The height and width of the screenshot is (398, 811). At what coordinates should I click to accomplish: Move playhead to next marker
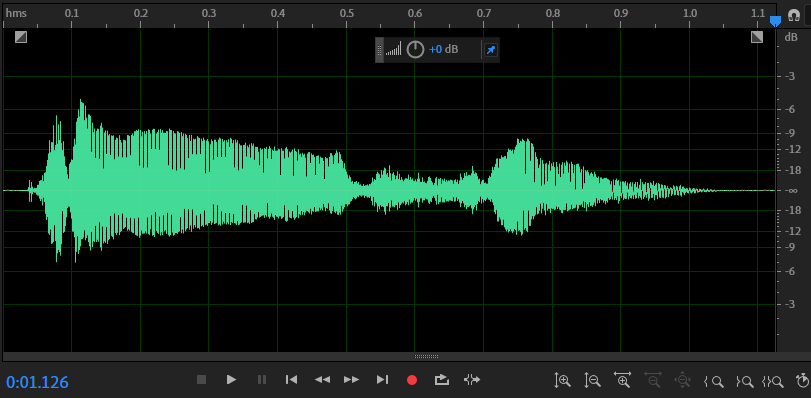[382, 380]
